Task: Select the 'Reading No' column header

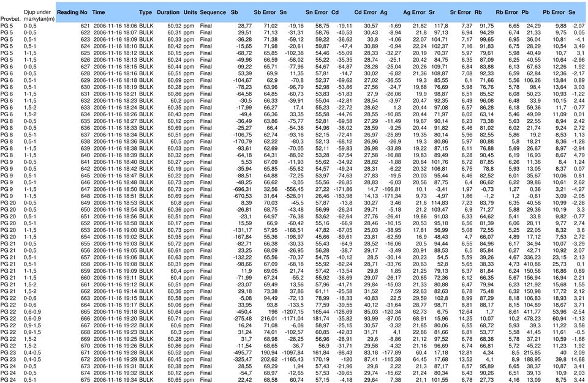Action: pyautogui.click(x=72, y=12)
